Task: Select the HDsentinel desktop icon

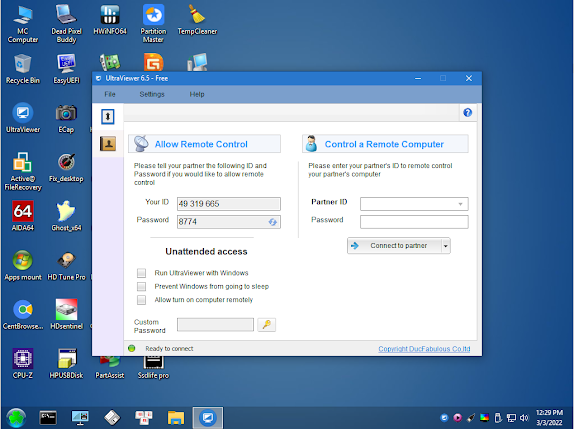Action: pos(66,314)
